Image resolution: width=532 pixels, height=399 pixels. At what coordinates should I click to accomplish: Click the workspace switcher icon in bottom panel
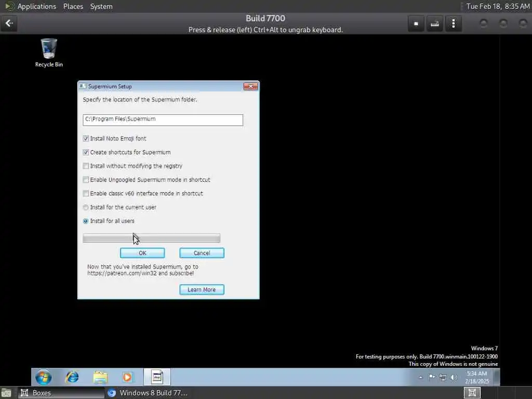pyautogui.click(x=472, y=393)
